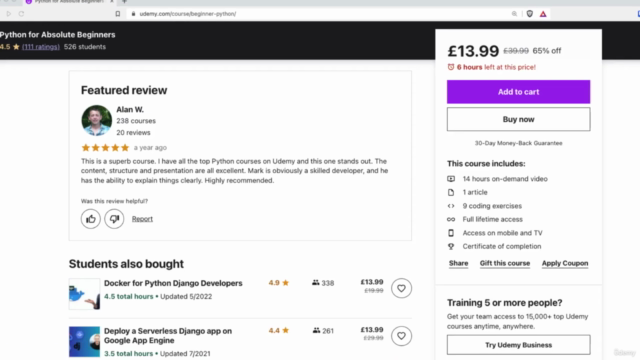This screenshot has height=360, width=640.
Task: Click the '238 courses' text
Action: [x=136, y=121]
